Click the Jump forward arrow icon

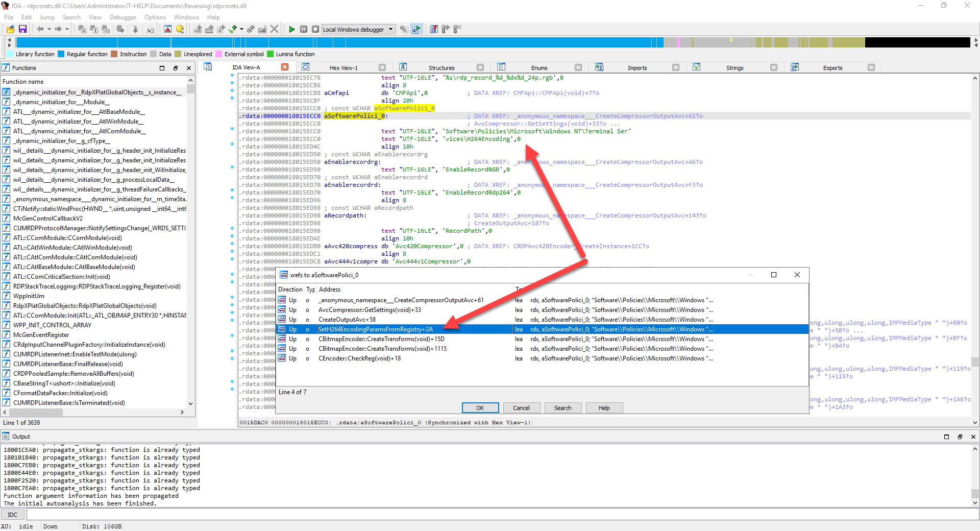pos(58,29)
